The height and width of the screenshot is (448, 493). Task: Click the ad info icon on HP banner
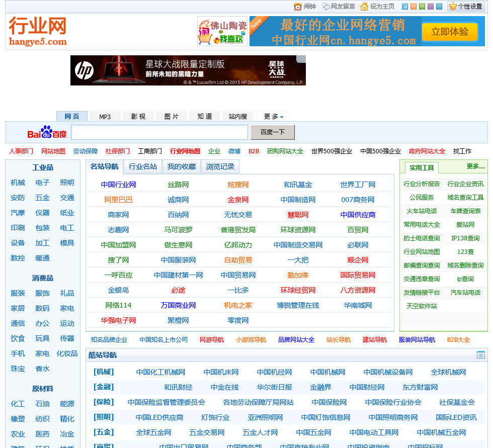click(301, 59)
